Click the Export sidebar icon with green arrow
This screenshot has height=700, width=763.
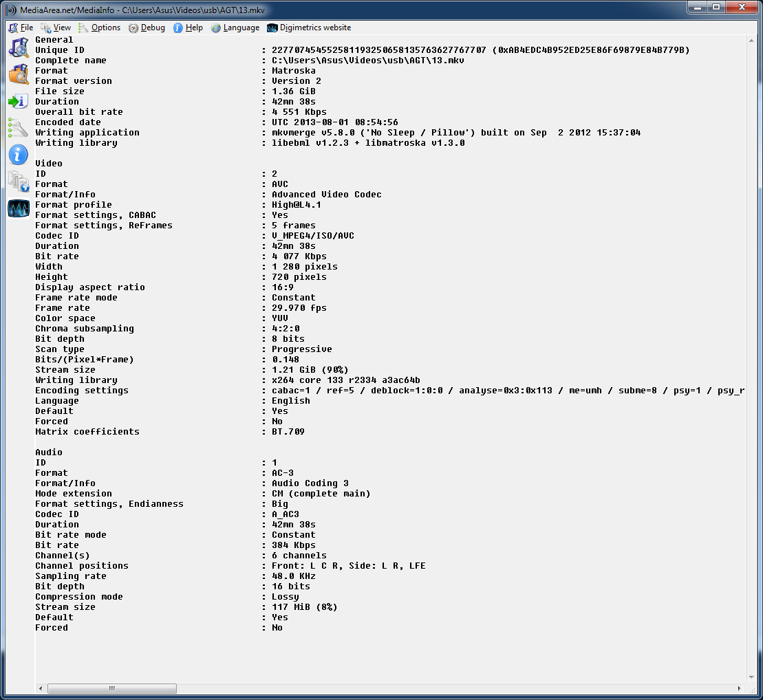tap(19, 101)
